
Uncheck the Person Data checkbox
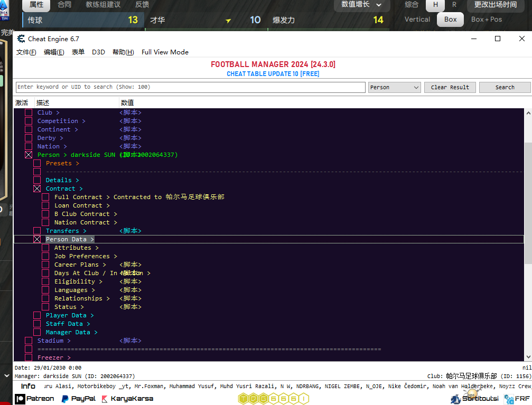(37, 240)
